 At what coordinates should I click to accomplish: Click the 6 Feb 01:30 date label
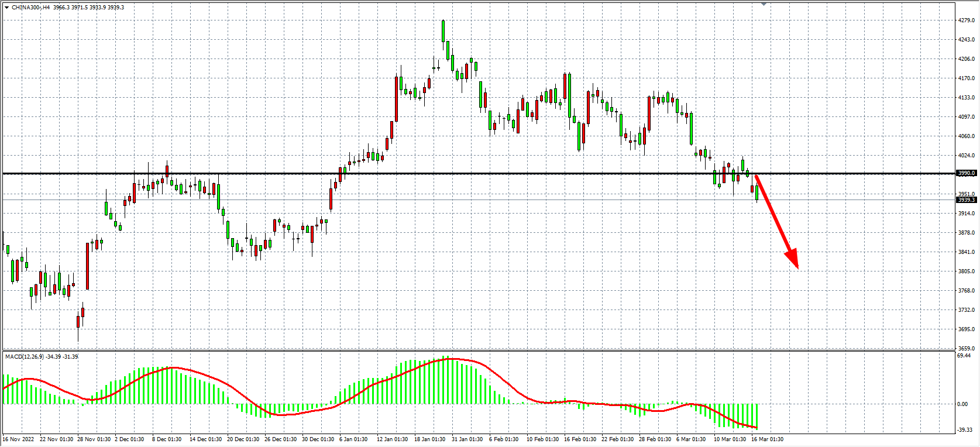point(504,439)
